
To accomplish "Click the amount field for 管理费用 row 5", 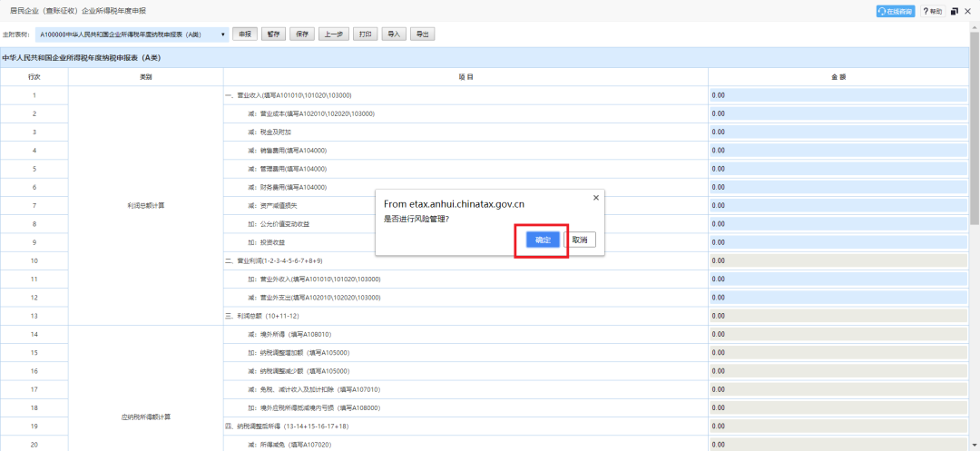I will coord(838,169).
